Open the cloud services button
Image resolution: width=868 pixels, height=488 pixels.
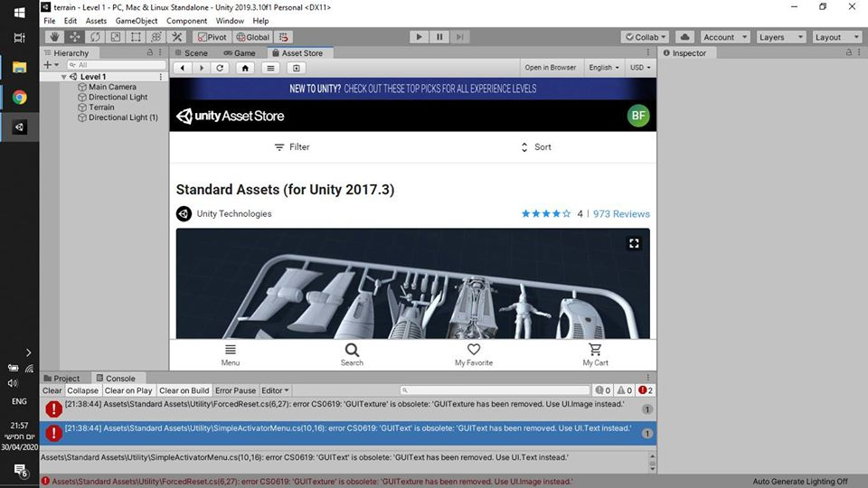pos(684,37)
